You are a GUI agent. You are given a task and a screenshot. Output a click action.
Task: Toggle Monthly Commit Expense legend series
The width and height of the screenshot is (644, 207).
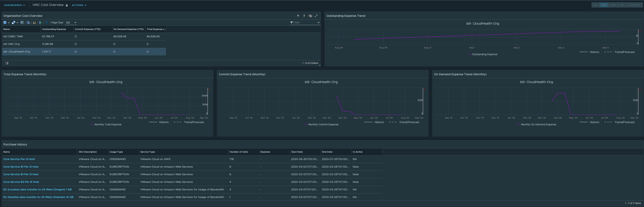point(321,125)
